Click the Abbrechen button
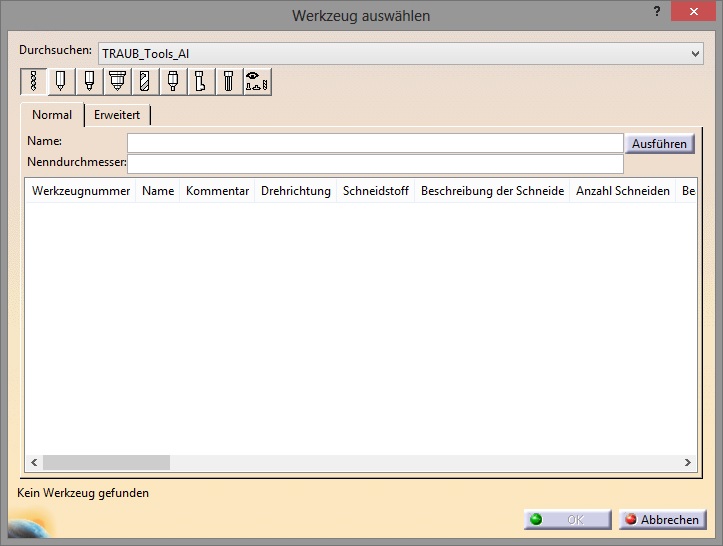This screenshot has height=546, width=723. tap(662, 520)
